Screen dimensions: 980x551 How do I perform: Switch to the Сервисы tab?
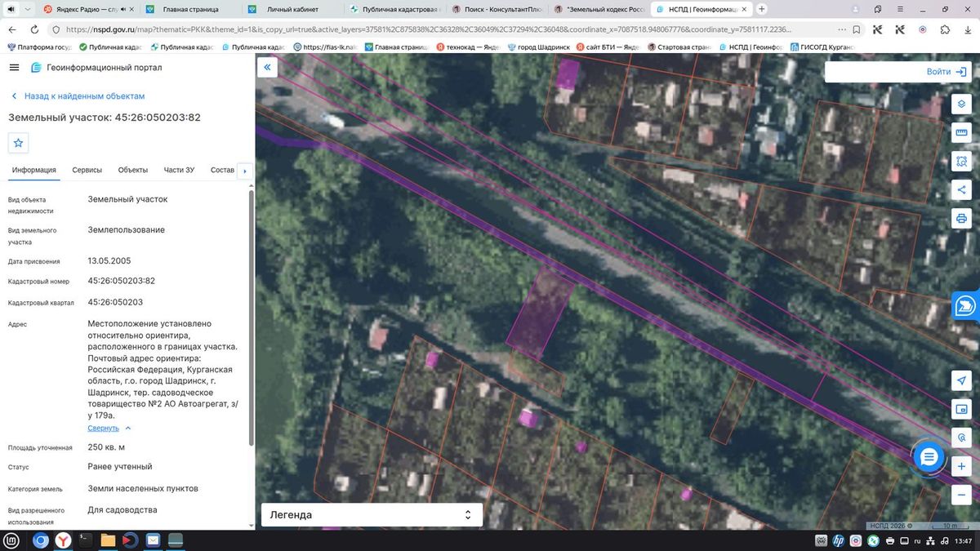click(x=87, y=170)
